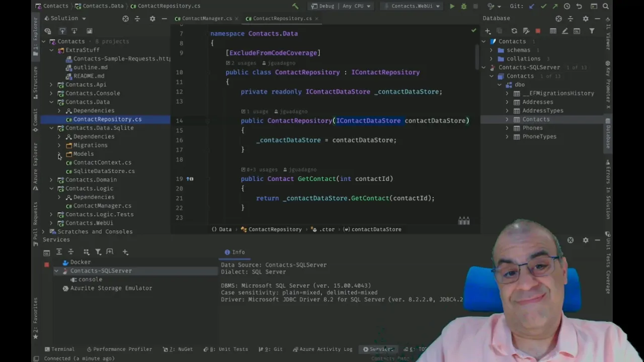Expand the Addresses table in Database

click(507, 102)
